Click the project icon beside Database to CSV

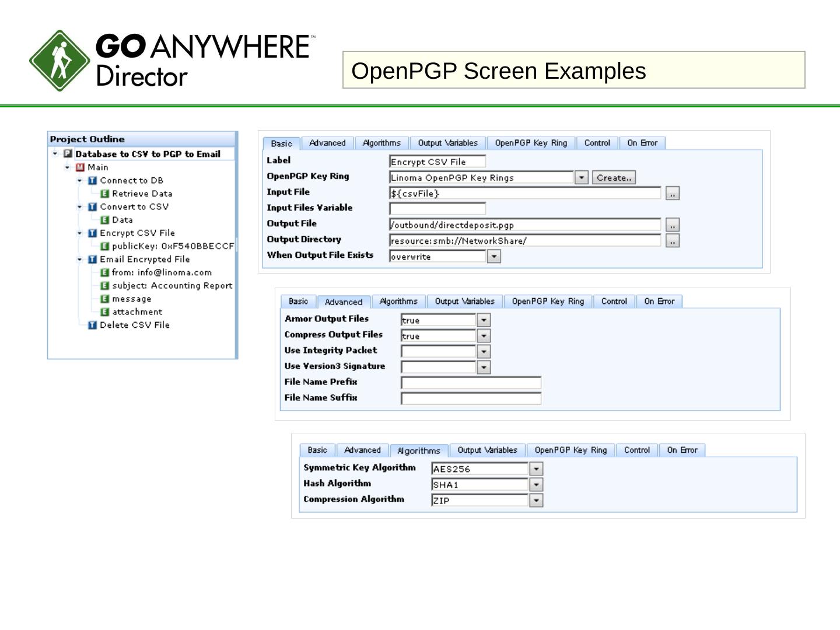[68, 154]
